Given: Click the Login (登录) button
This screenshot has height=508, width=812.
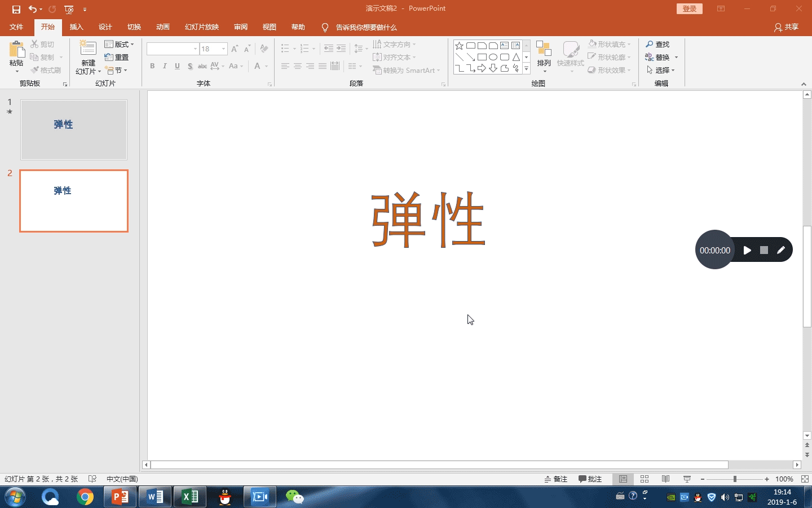Looking at the screenshot, I should point(689,8).
